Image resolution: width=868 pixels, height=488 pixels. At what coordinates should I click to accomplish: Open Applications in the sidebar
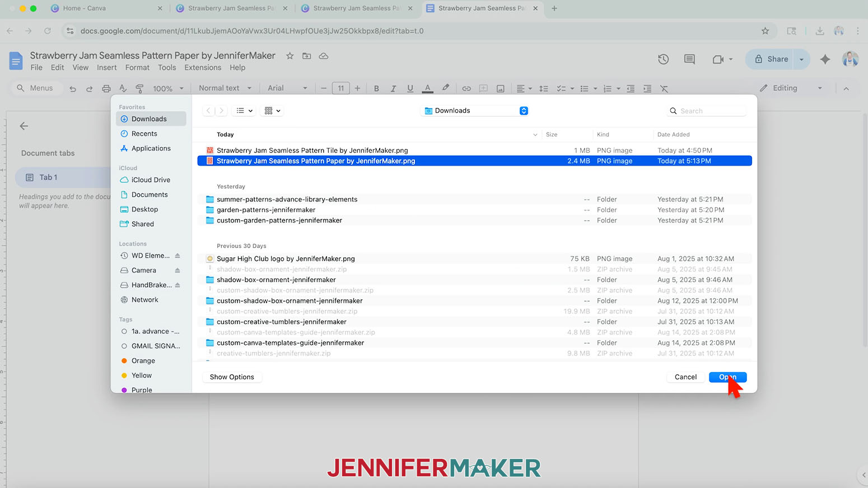coord(151,148)
